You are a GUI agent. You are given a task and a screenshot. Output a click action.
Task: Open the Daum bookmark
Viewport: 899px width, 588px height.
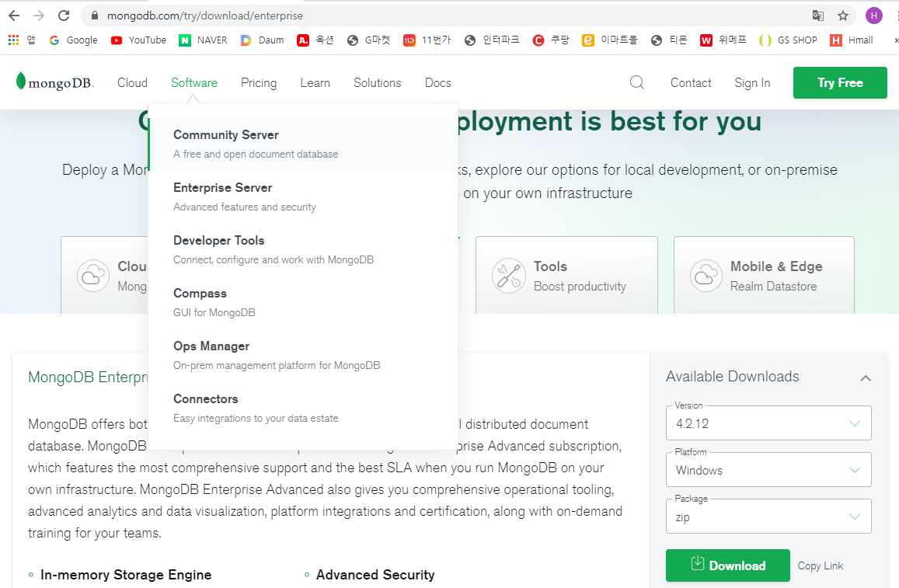point(262,40)
